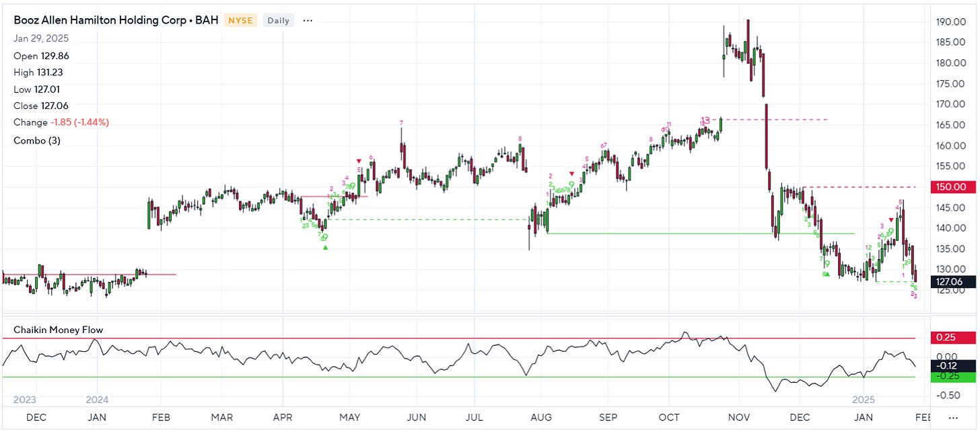
Task: Click the 145.00 price axis label
Action: coord(952,208)
